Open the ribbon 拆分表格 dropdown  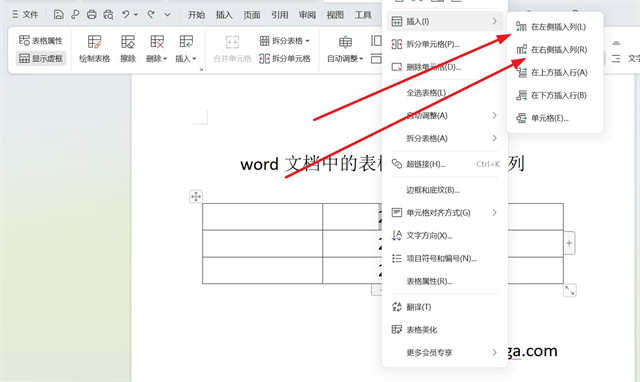(285, 41)
